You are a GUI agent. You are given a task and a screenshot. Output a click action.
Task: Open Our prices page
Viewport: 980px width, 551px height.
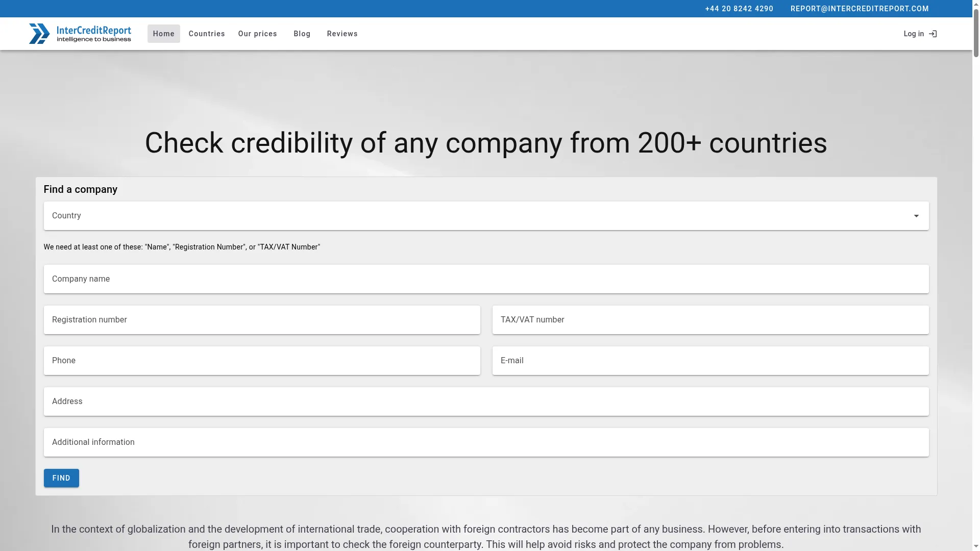(x=258, y=34)
